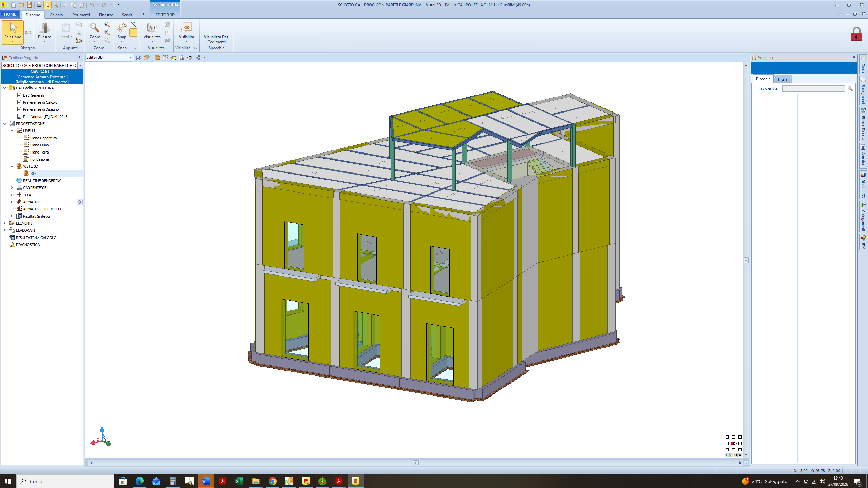868x488 pixels.
Task: Open the Zoom tool in ribbon
Action: coord(95,32)
